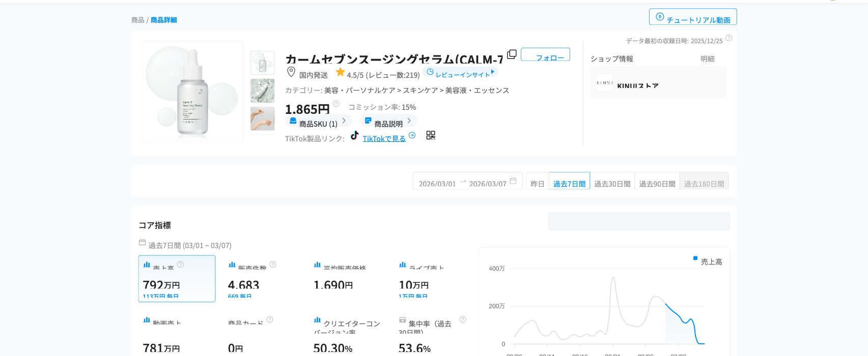Click the 2026/03/01 start date field
The width and height of the screenshot is (868, 356).
pyautogui.click(x=437, y=184)
